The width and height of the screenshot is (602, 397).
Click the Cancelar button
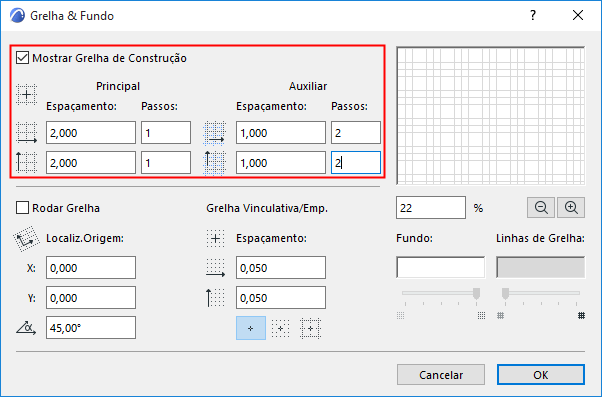pos(441,375)
